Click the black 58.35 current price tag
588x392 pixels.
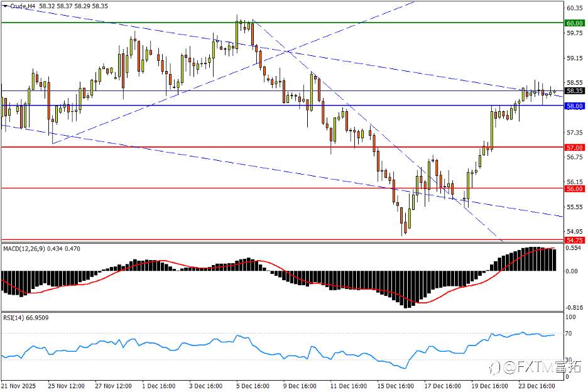(575, 91)
